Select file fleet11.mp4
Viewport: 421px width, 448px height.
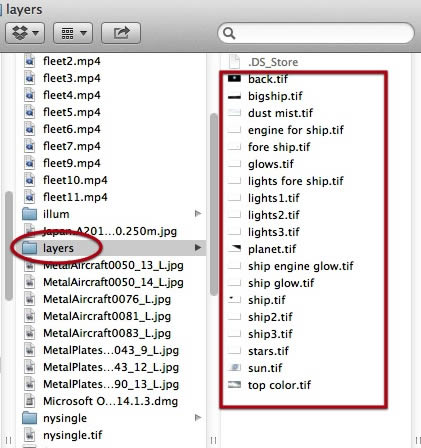[75, 197]
